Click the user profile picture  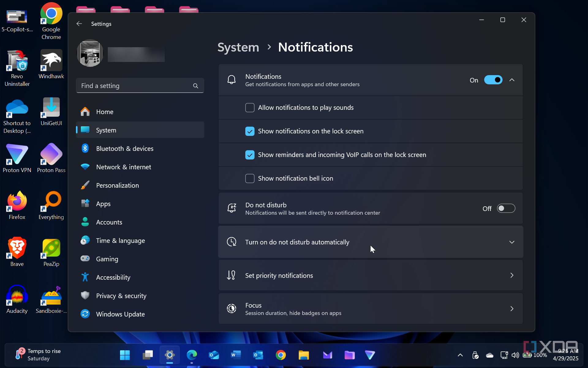(90, 53)
